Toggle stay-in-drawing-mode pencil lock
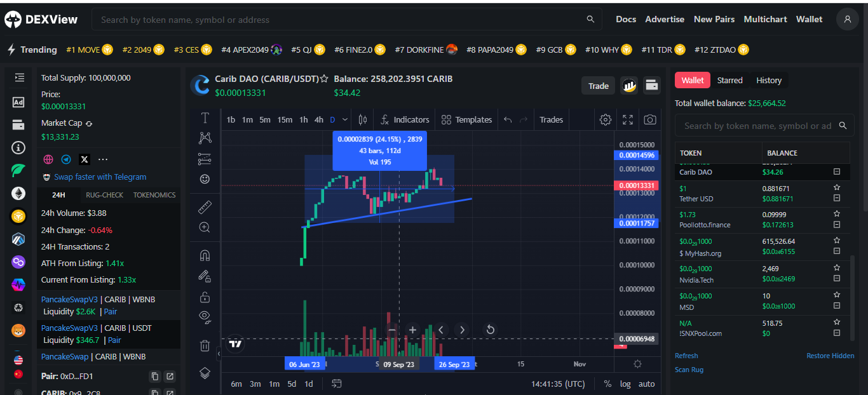Viewport: 868px width, 395px height. click(205, 276)
